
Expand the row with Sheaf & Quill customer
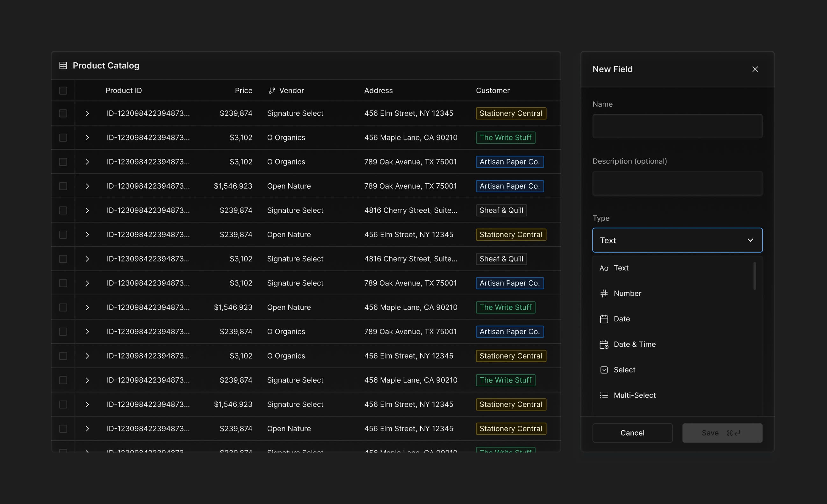pyautogui.click(x=87, y=210)
